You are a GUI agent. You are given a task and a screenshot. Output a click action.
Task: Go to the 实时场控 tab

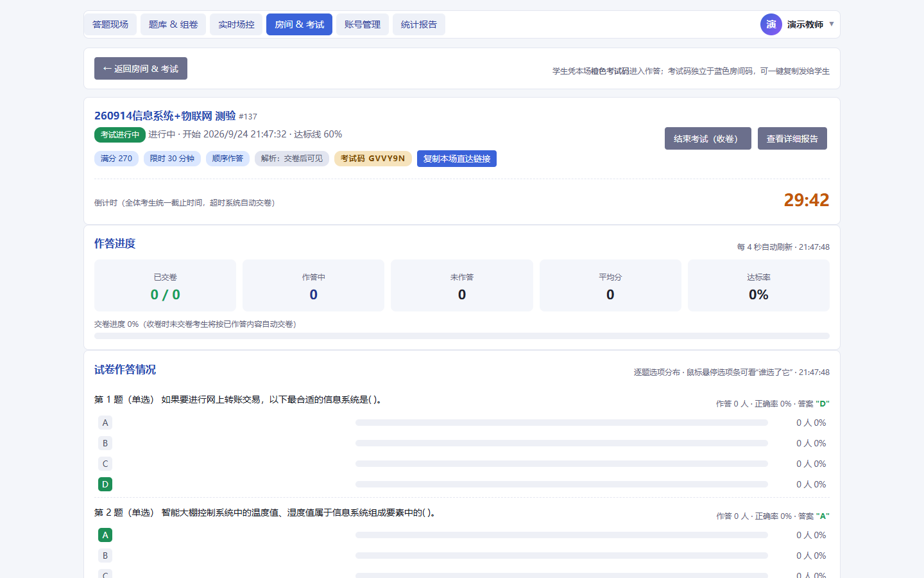(236, 24)
